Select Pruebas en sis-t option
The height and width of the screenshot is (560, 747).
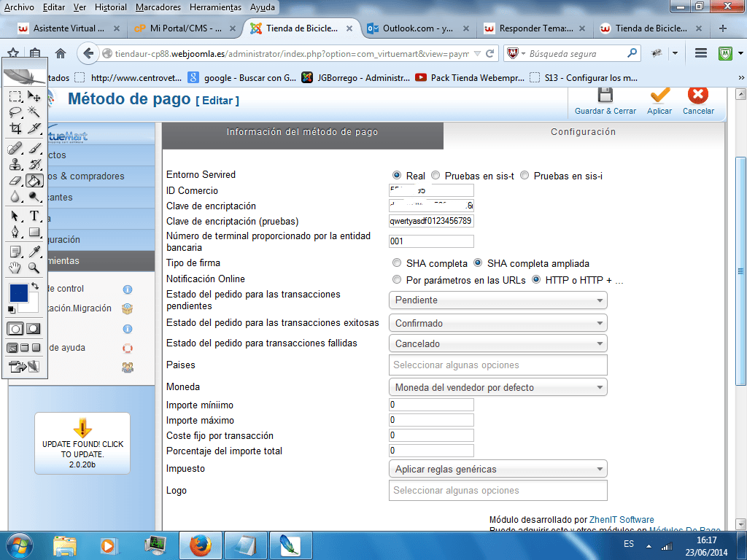(x=436, y=175)
